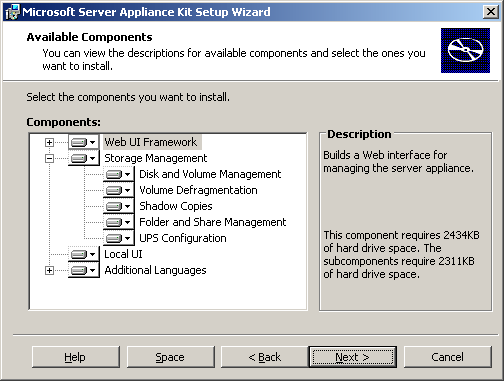The width and height of the screenshot is (504, 381).
Task: Open drive icon dropdown for Local UI
Action: (84, 254)
